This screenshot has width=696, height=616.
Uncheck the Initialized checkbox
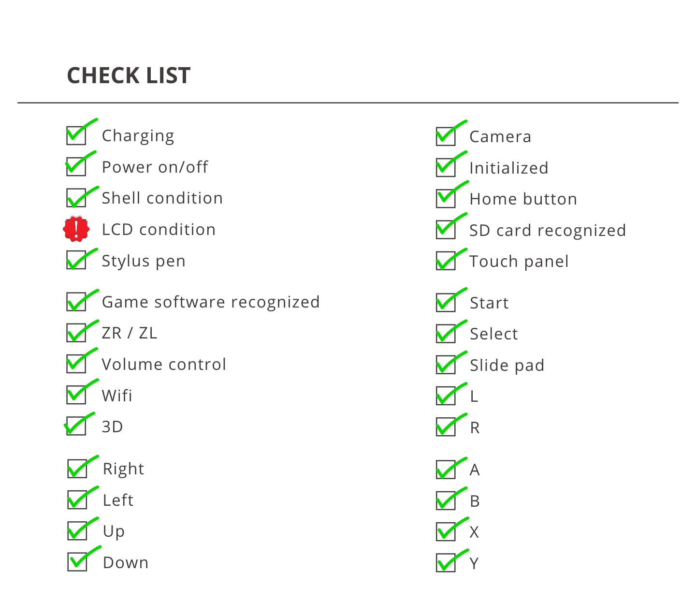coord(446,167)
